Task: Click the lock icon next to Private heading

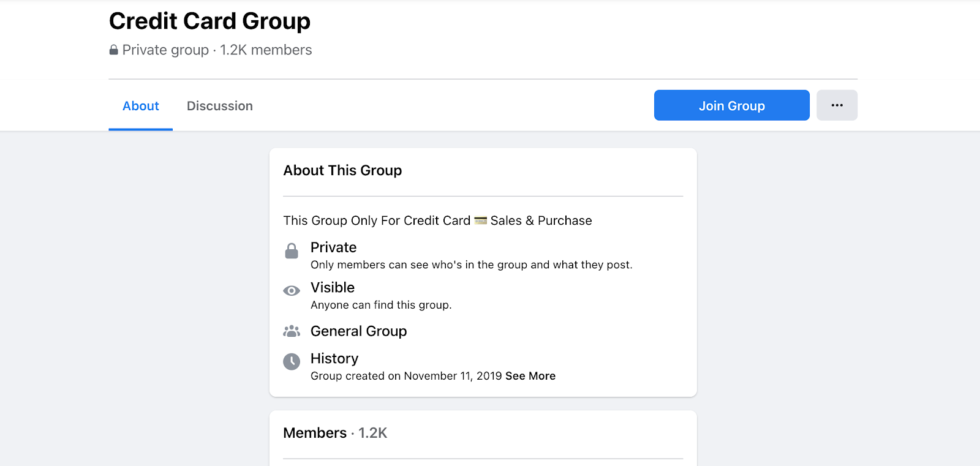Action: (292, 251)
